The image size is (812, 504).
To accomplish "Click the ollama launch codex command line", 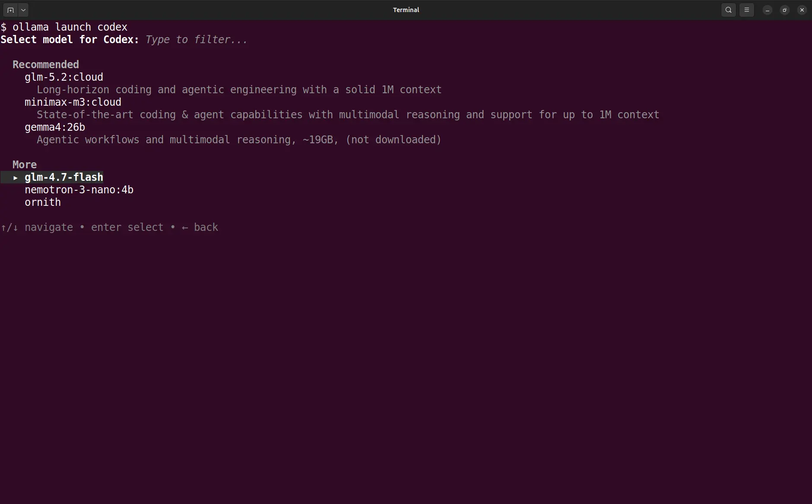I will pyautogui.click(x=64, y=27).
